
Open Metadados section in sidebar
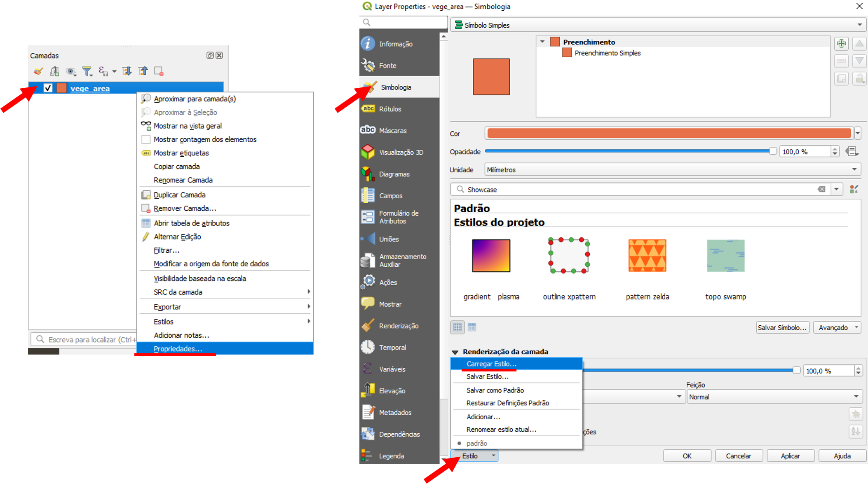[x=395, y=412]
